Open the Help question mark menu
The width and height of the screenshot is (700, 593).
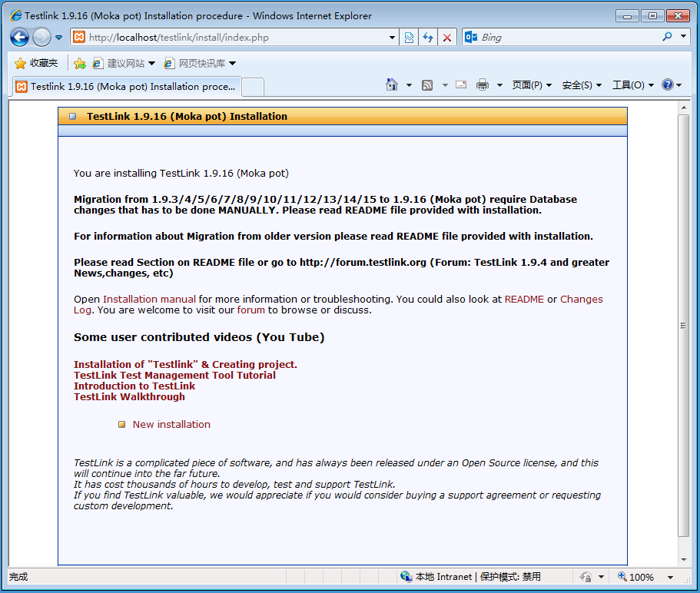672,84
